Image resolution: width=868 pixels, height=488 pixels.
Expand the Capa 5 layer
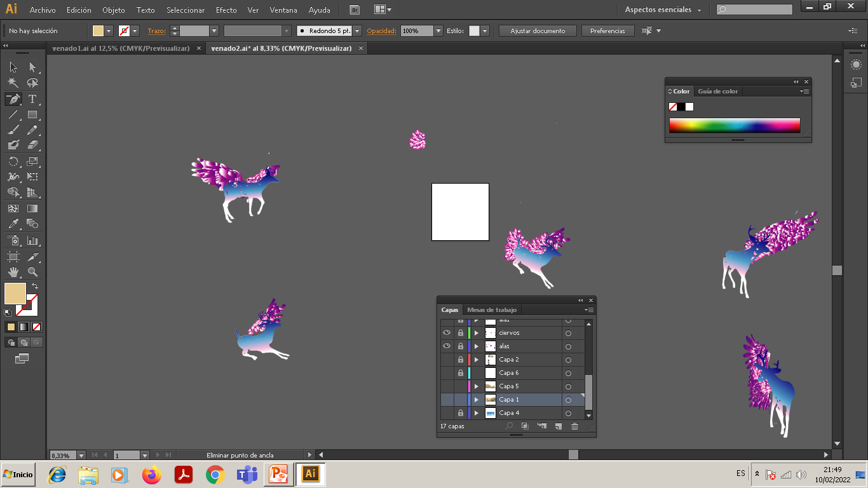pos(476,386)
